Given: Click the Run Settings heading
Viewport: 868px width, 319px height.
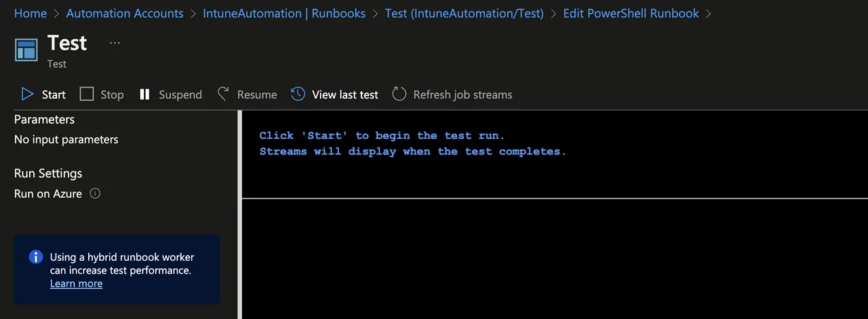Looking at the screenshot, I should pyautogui.click(x=48, y=173).
